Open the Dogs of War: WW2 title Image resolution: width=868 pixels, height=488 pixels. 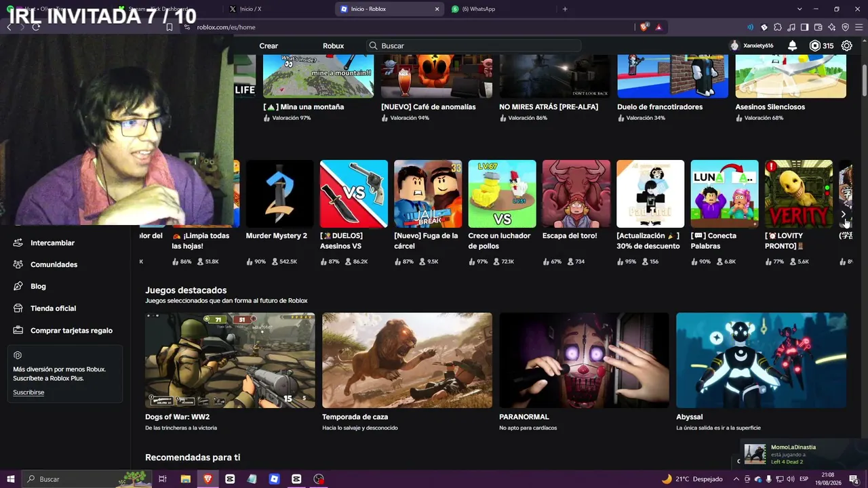coord(177,417)
